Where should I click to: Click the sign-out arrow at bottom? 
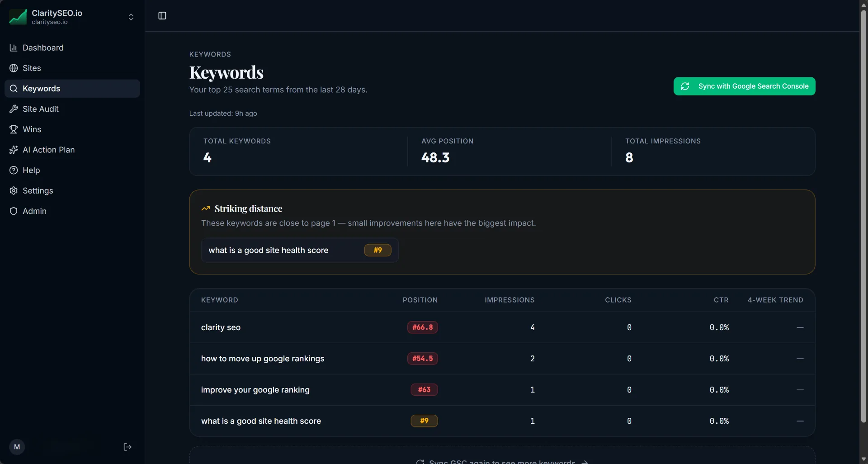click(x=127, y=447)
